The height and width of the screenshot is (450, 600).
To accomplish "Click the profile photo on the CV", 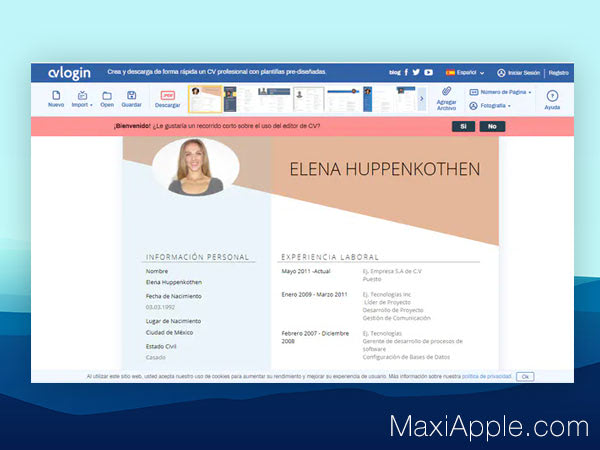I will point(196,166).
